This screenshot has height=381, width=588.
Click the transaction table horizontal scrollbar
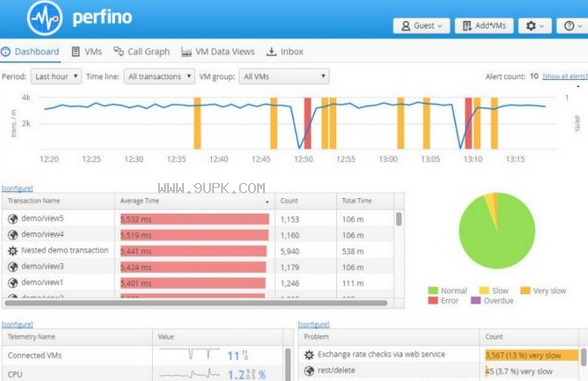coord(196,303)
